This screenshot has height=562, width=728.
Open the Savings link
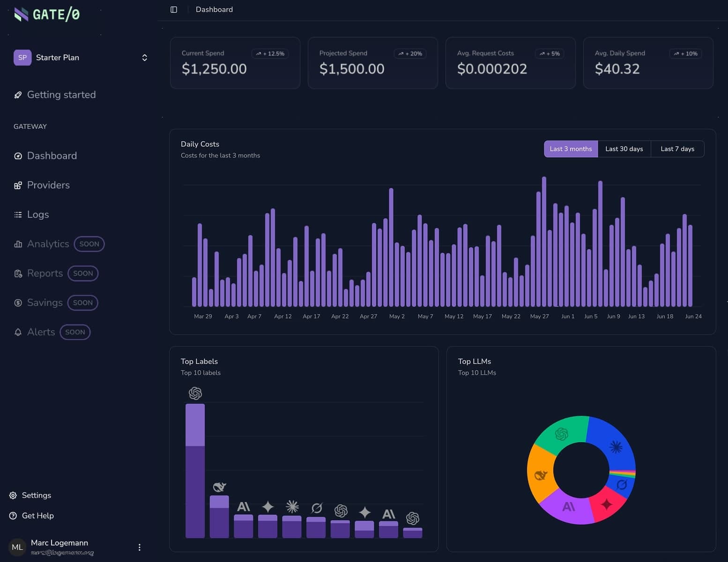45,303
